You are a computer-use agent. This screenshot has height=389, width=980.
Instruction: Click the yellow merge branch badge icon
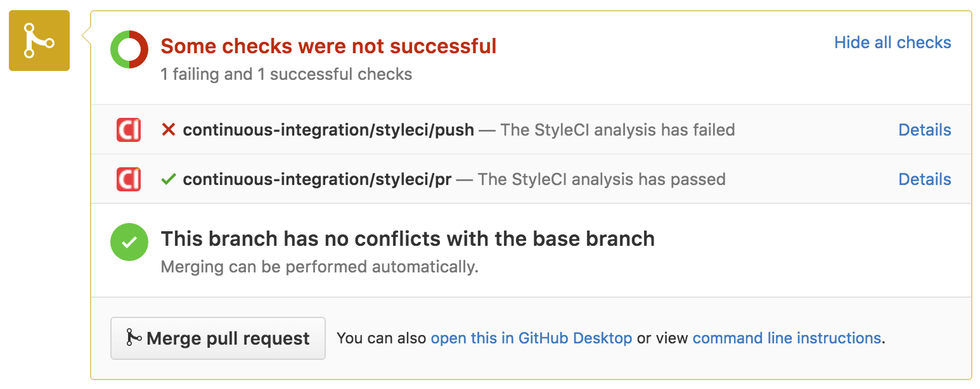pos(39,41)
